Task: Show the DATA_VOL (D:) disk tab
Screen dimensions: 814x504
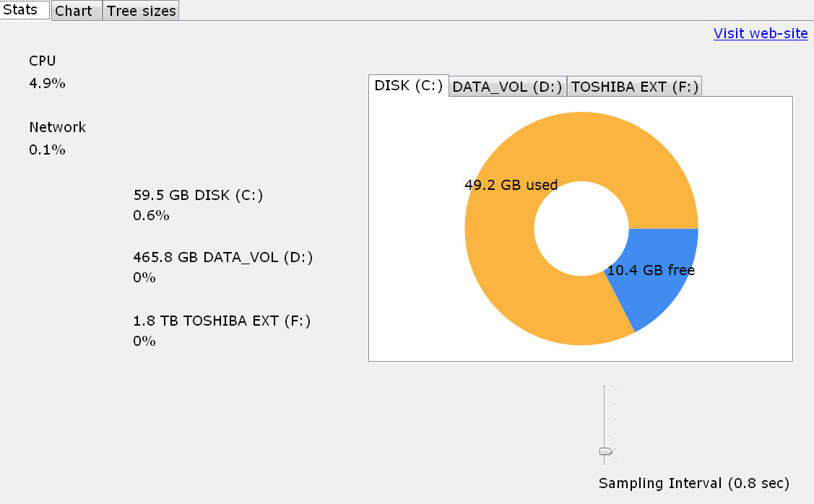Action: (507, 87)
